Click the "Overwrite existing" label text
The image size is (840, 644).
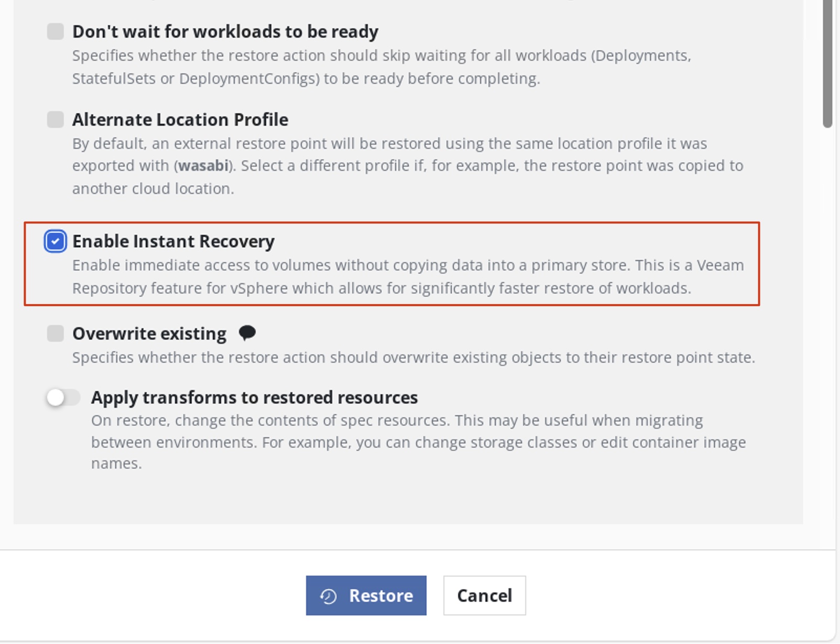click(x=149, y=334)
